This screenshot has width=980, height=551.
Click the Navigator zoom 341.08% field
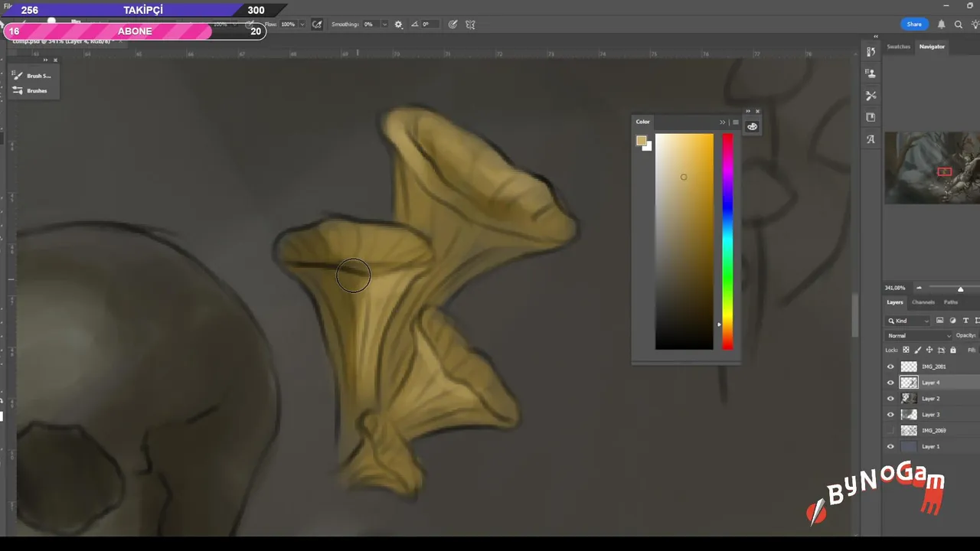[x=894, y=288]
